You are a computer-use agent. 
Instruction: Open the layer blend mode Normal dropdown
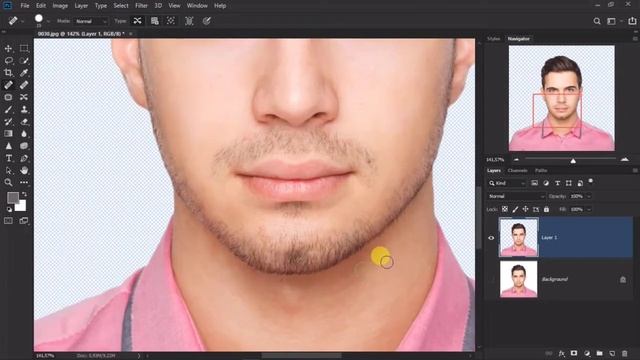point(516,196)
